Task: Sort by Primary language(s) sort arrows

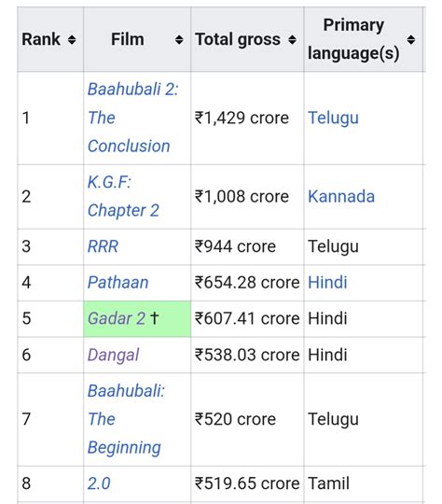Action: pos(411,39)
